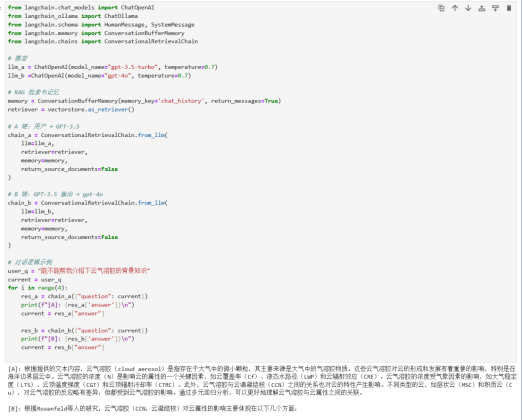
Task: Click the 'from langchain_ollama import ChatOllama' line
Action: [73, 16]
